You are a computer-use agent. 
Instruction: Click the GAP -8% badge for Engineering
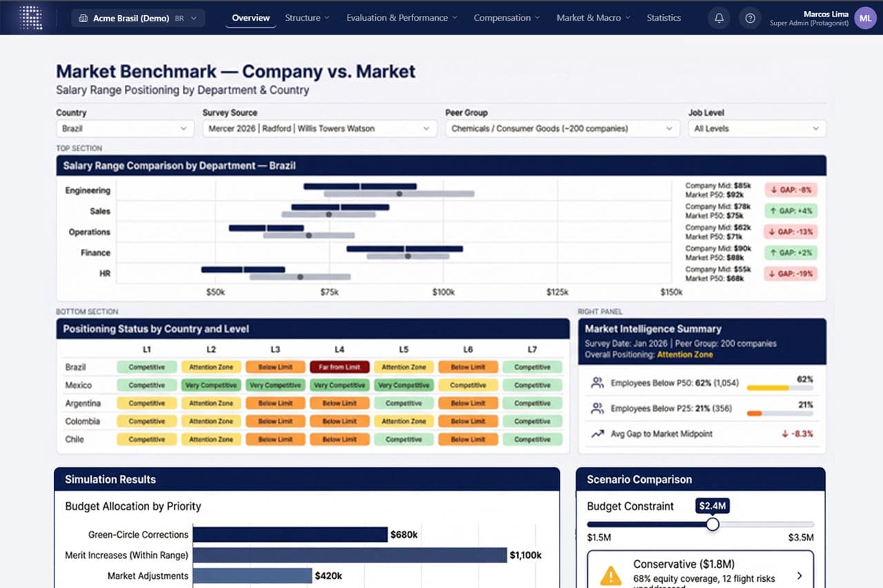coord(790,190)
